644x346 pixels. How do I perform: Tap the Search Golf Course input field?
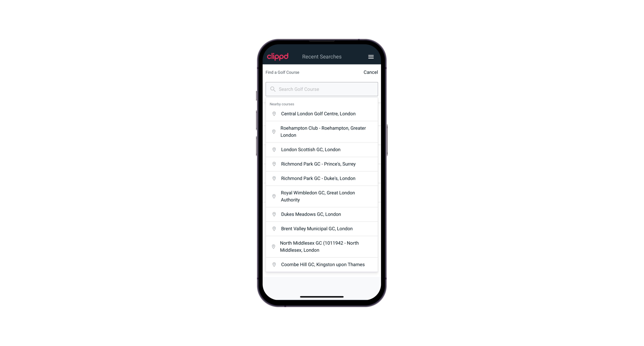click(x=322, y=89)
